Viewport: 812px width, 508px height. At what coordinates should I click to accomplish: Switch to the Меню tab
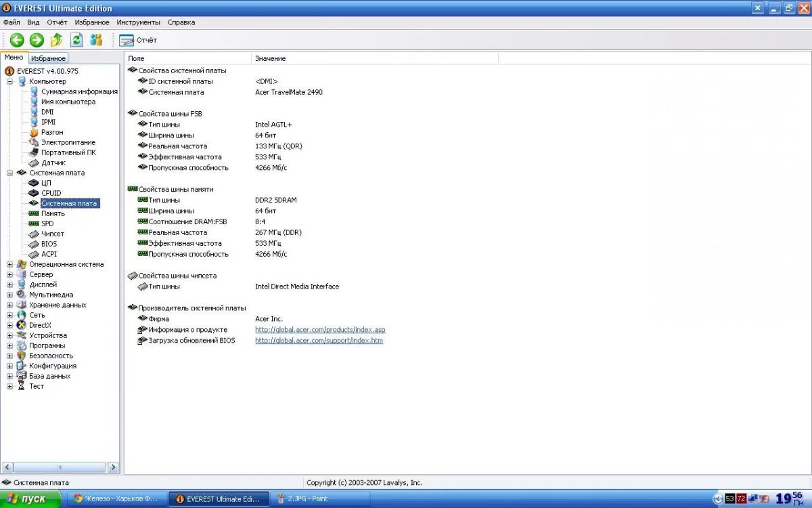14,58
